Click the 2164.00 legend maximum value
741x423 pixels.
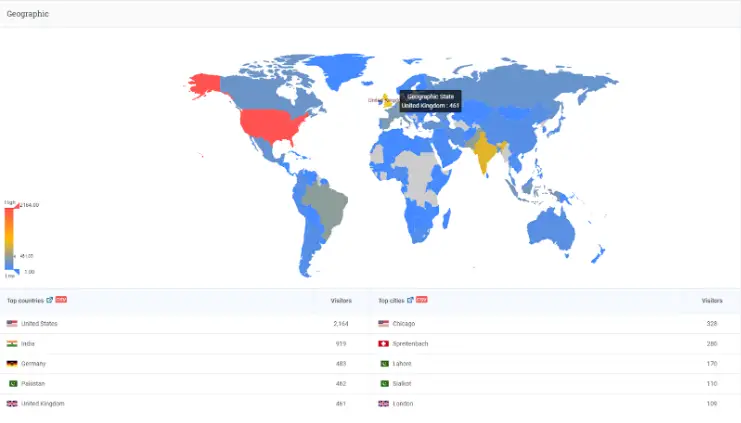click(x=30, y=205)
